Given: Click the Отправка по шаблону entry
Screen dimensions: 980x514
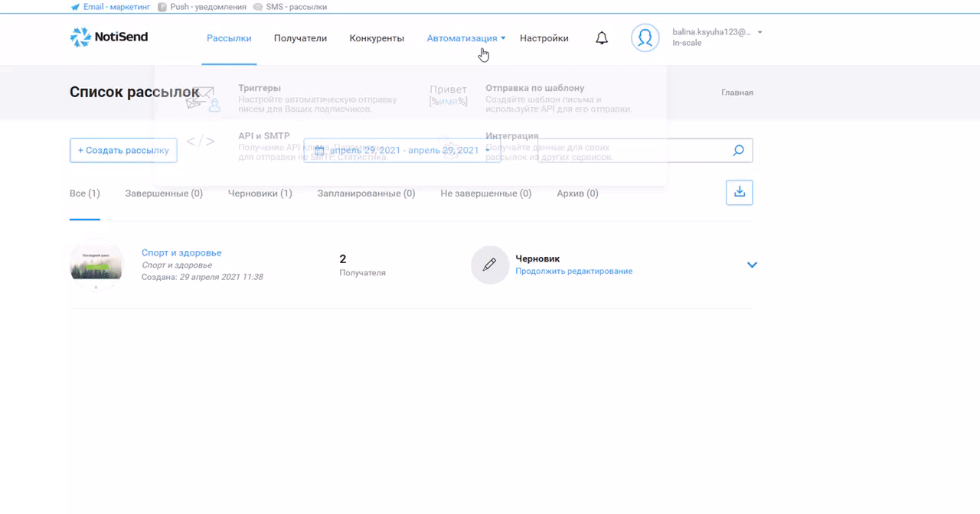Looking at the screenshot, I should (x=534, y=88).
